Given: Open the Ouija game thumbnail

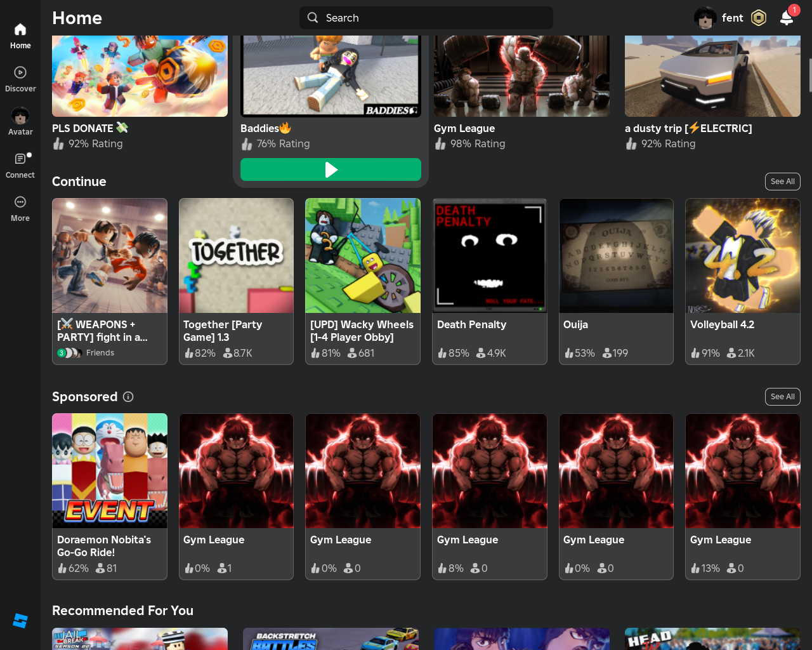Looking at the screenshot, I should click(x=616, y=256).
